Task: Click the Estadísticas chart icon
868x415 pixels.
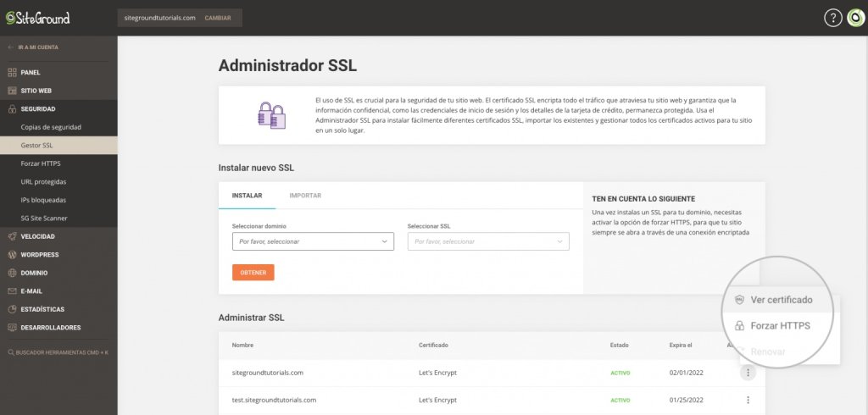Action: click(12, 309)
